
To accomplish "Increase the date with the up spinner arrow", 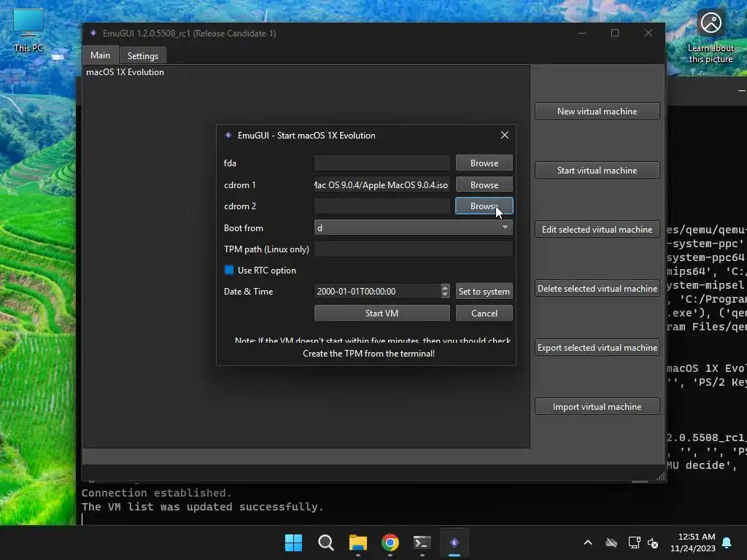I will (445, 287).
